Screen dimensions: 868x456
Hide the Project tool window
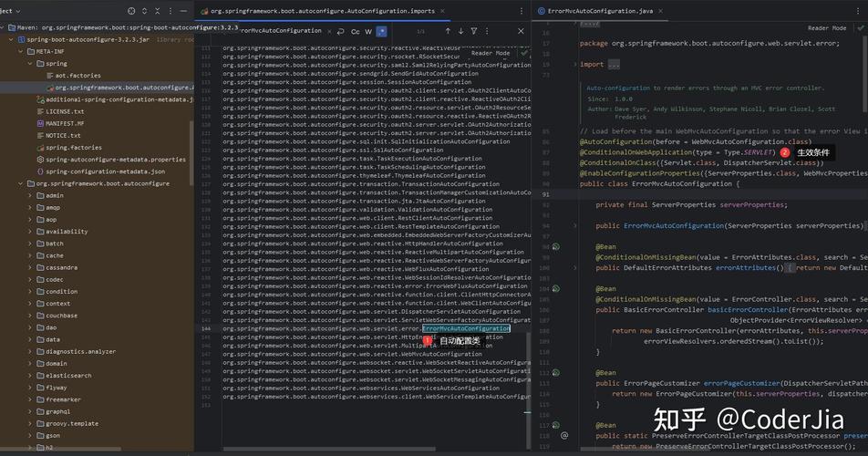click(x=183, y=11)
